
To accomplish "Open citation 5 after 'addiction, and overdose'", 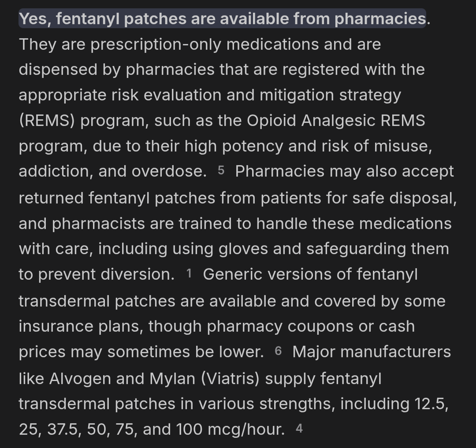I will pyautogui.click(x=221, y=170).
